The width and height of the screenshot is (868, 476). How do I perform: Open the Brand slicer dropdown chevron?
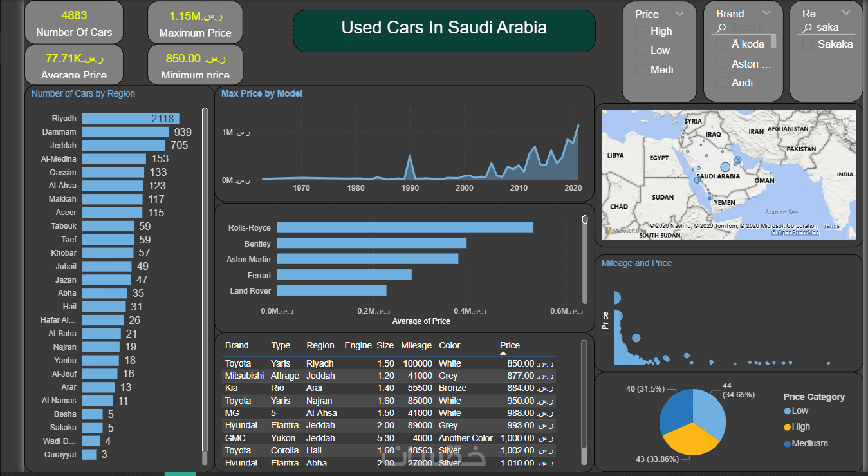pos(766,13)
